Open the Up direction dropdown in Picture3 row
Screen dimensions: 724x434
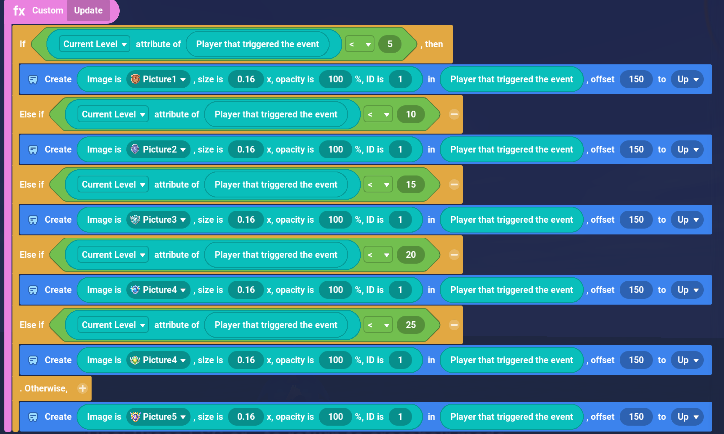click(x=687, y=220)
